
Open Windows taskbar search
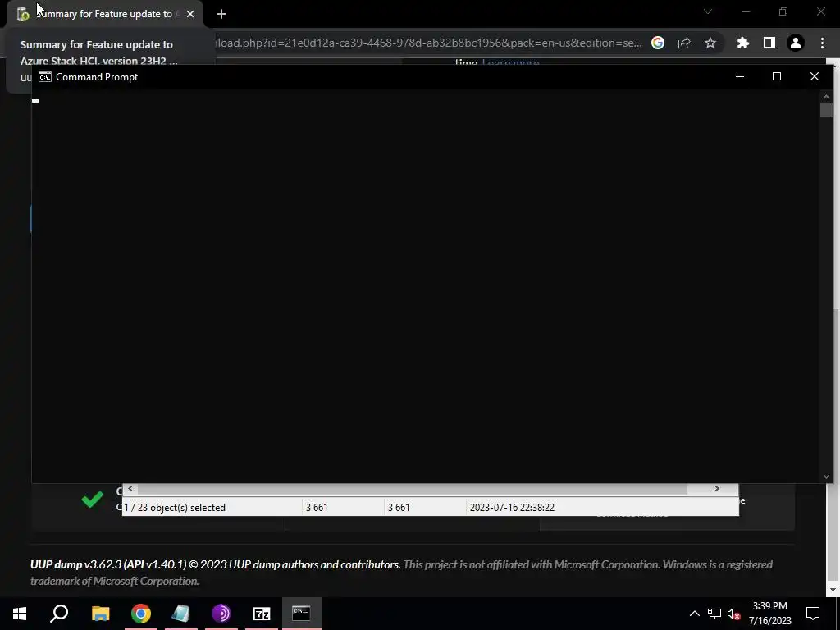tap(59, 614)
